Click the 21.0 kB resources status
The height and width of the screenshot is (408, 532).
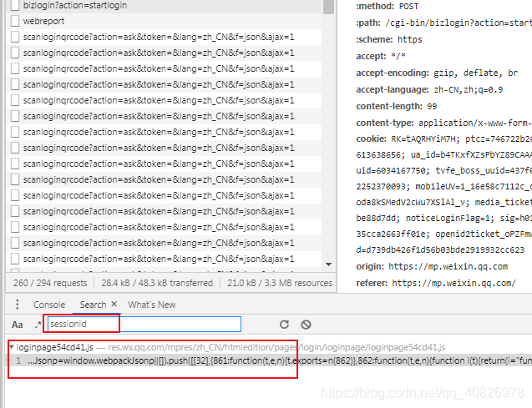click(x=280, y=283)
